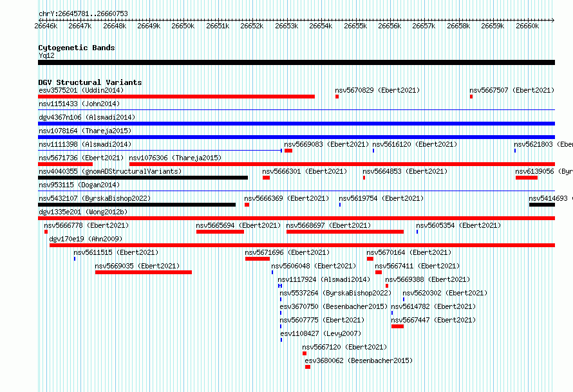Click the nsv5666301 (Ebert2021) variant label

[x=305, y=171]
